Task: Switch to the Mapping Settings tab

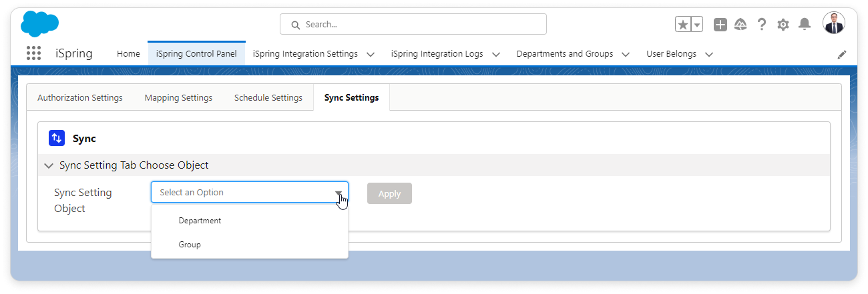Action: (x=178, y=97)
